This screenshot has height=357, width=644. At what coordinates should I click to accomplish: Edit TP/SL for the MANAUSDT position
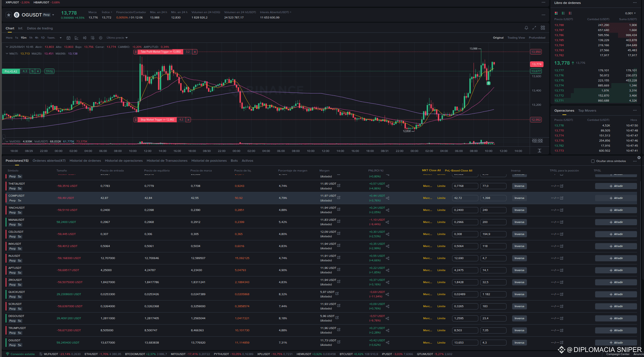pyautogui.click(x=562, y=222)
